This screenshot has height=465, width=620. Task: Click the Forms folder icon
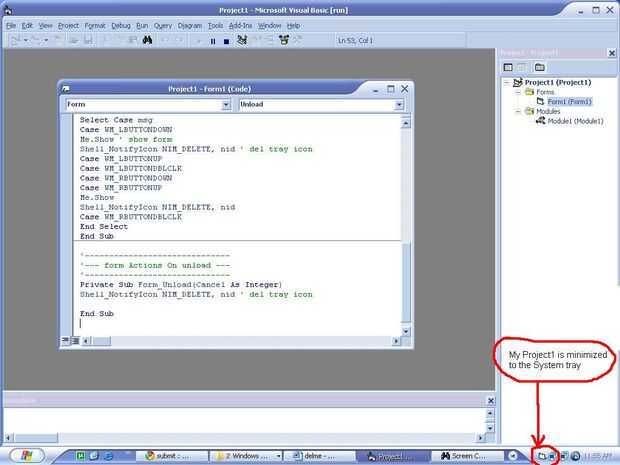tap(529, 92)
